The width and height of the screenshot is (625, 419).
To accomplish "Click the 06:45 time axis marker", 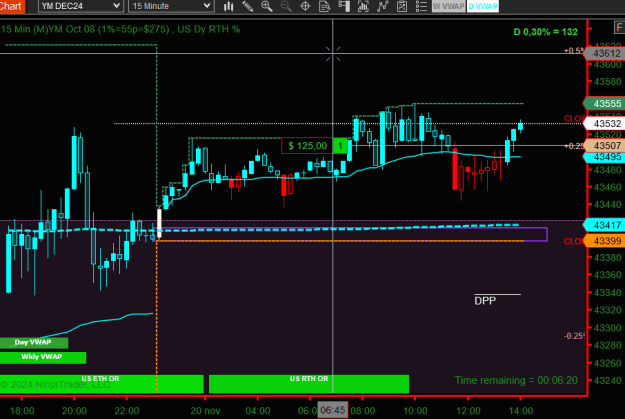I will click(332, 410).
